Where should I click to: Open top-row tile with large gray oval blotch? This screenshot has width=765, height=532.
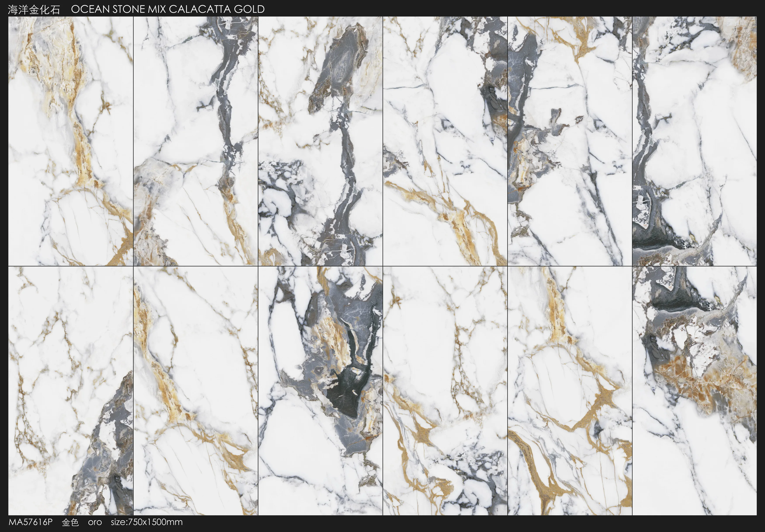coord(320,141)
